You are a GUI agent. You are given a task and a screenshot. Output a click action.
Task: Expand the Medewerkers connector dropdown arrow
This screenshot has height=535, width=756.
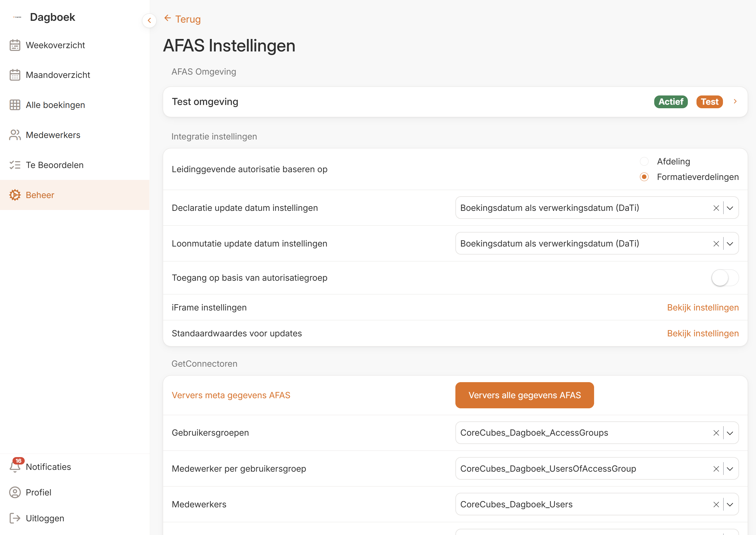click(x=730, y=504)
